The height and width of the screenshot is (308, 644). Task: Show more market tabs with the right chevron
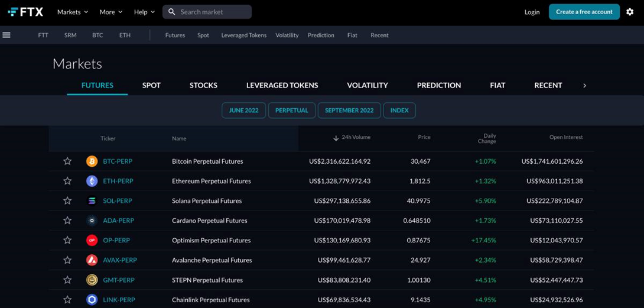click(x=584, y=86)
